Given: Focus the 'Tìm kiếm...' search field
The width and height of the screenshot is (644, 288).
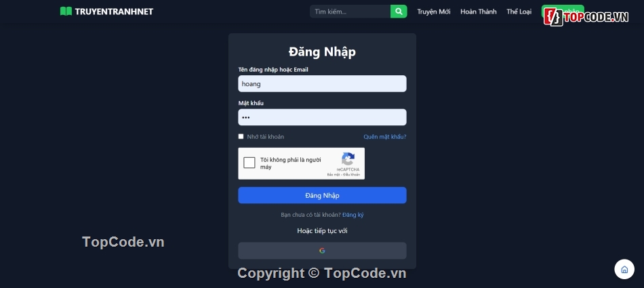Looking at the screenshot, I should [350, 12].
